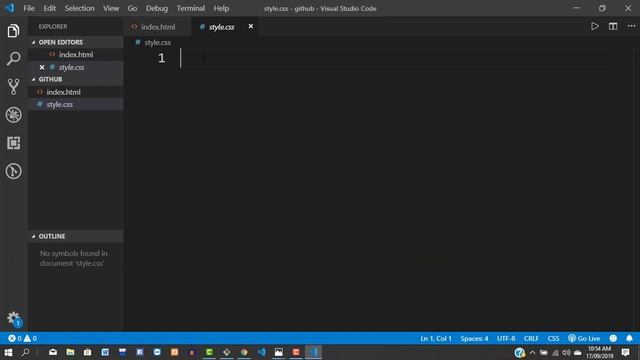Screen dimensions: 640x360
Task: Open the blue VS Code taskbar icon
Action: 261,352
